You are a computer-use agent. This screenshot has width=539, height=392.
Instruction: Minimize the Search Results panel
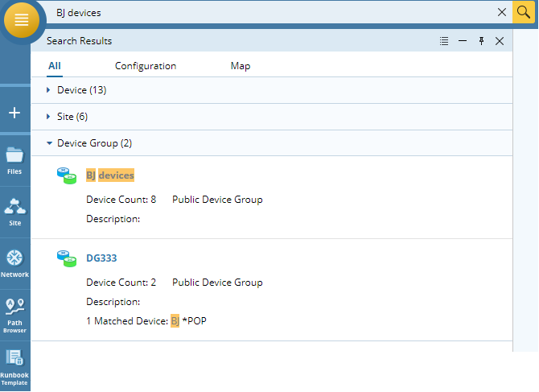[463, 41]
